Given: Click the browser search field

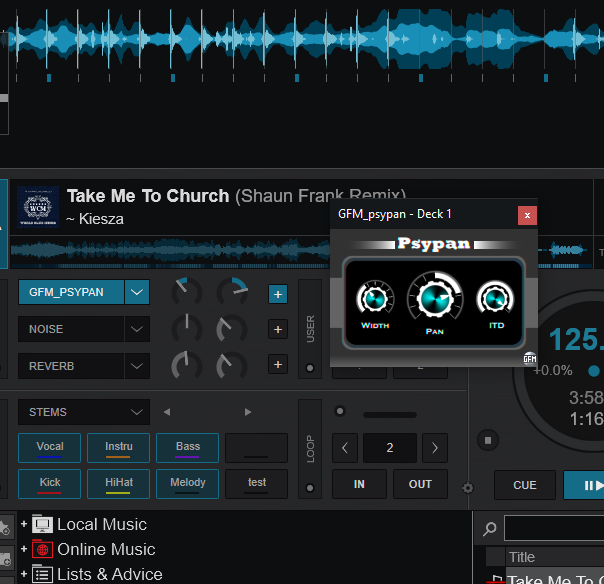Looking at the screenshot, I should click(x=554, y=528).
